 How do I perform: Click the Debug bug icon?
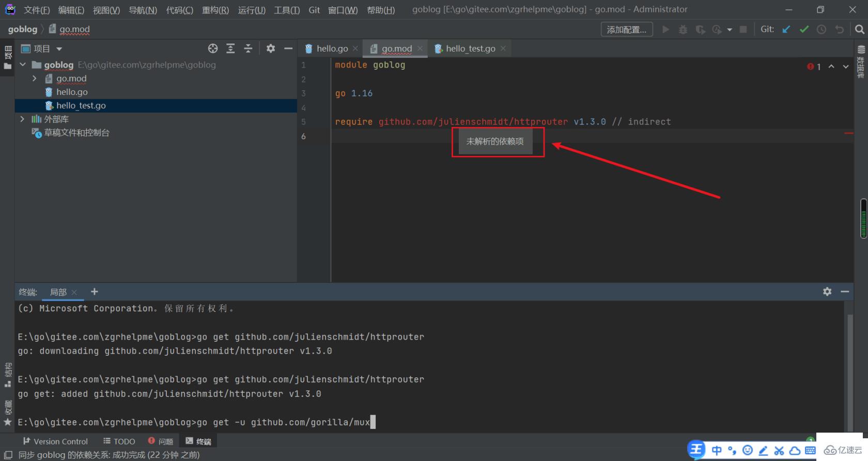(x=683, y=29)
